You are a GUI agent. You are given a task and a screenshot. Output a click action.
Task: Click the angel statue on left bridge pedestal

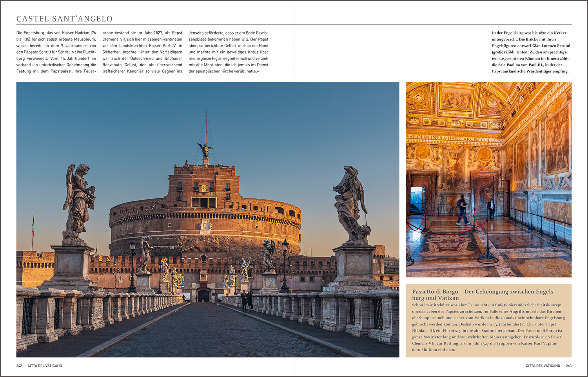[x=78, y=205]
